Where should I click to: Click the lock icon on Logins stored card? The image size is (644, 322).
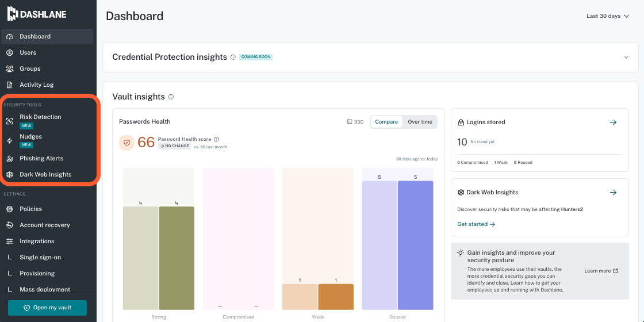pos(461,122)
